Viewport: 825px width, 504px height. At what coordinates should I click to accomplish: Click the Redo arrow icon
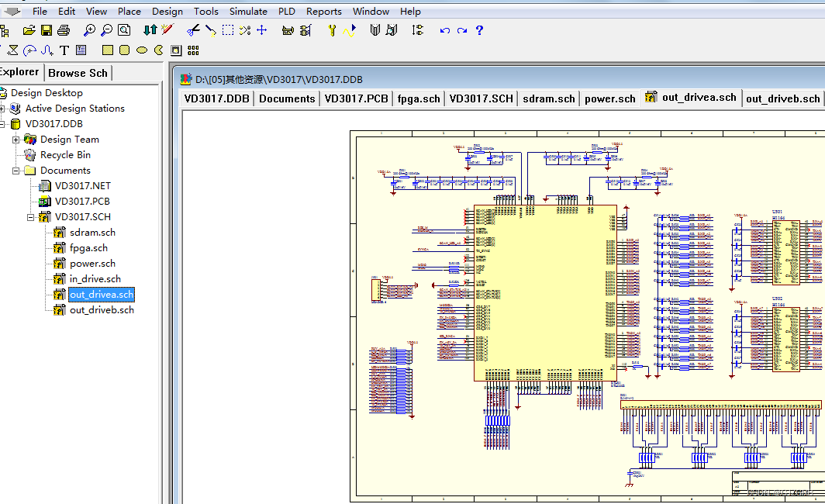461,30
